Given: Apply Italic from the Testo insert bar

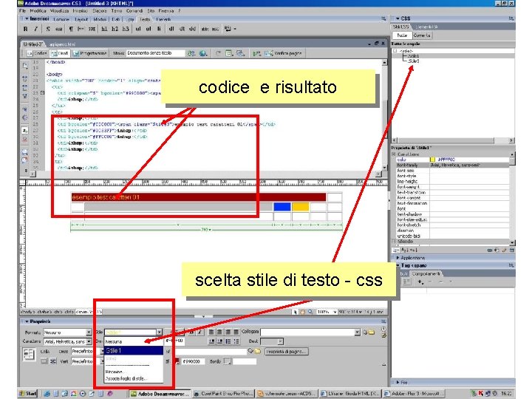Looking at the screenshot, I should click(x=35, y=29).
